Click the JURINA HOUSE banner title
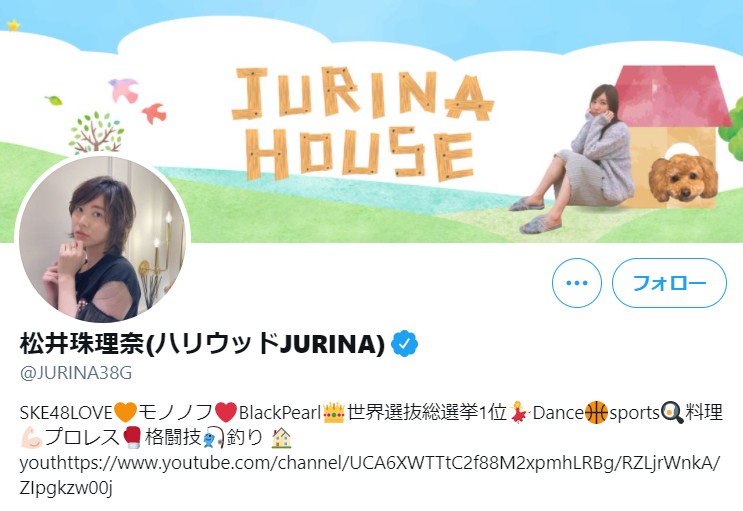Viewport: 743px width, 511px height. coord(362,124)
